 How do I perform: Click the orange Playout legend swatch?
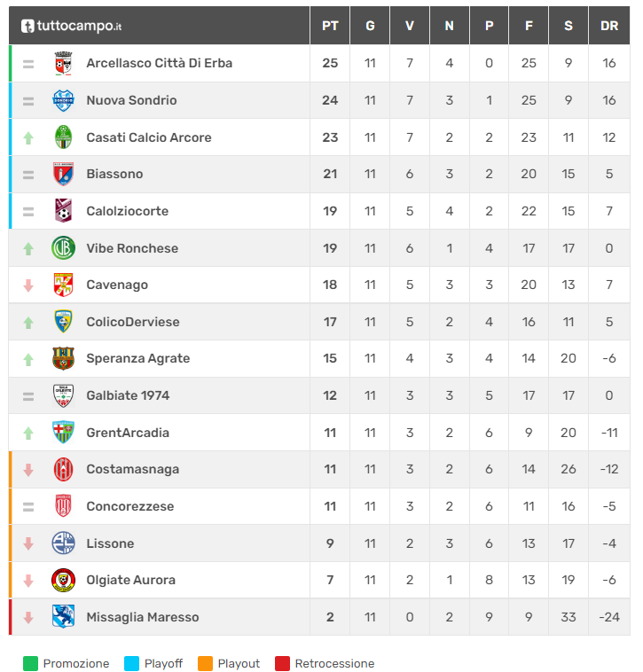point(205,663)
